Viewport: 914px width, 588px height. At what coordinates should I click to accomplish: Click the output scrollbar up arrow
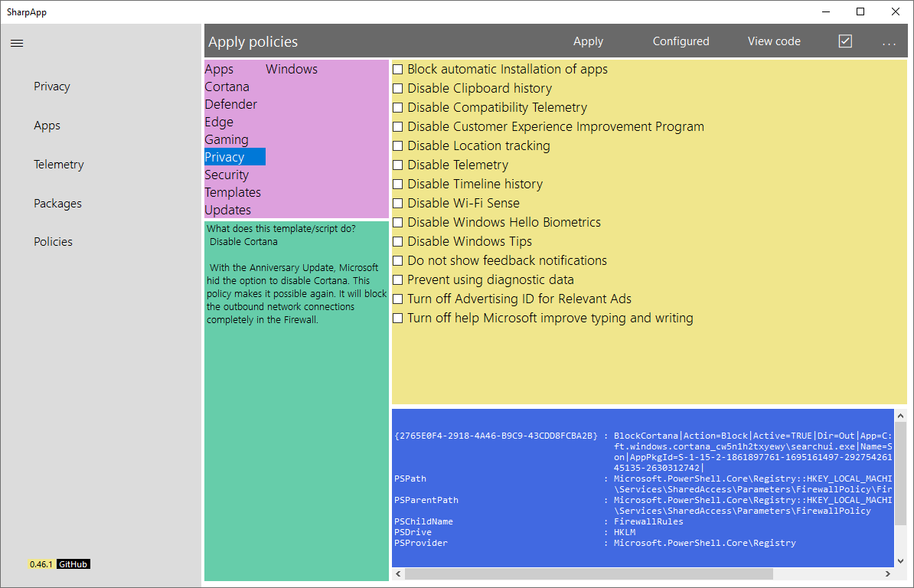tap(900, 416)
